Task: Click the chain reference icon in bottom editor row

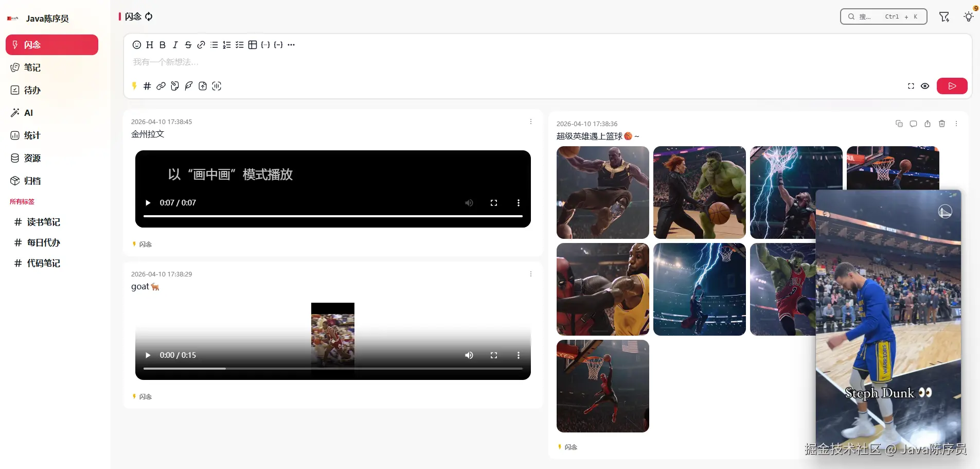Action: point(161,86)
